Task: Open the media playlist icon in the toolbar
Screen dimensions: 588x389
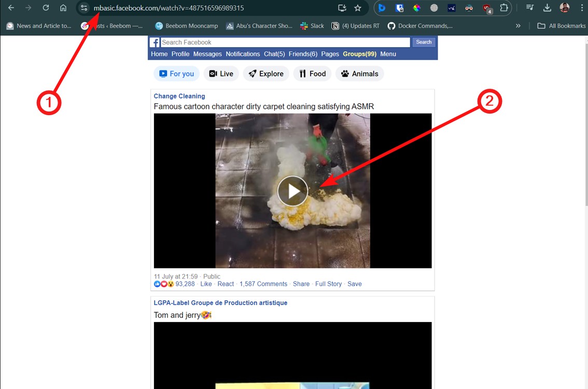Action: tap(529, 8)
